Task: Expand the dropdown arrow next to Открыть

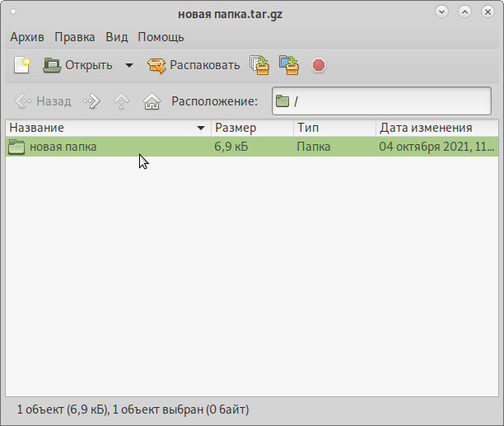Action: click(x=128, y=65)
